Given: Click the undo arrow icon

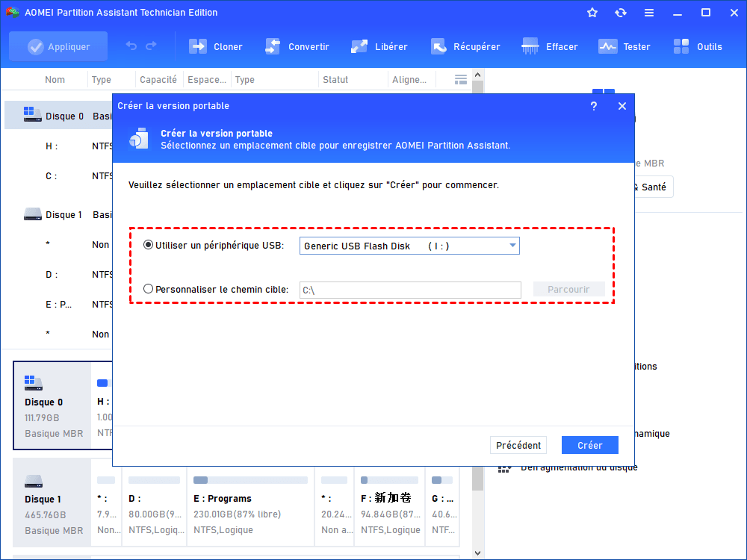Looking at the screenshot, I should click(x=131, y=46).
